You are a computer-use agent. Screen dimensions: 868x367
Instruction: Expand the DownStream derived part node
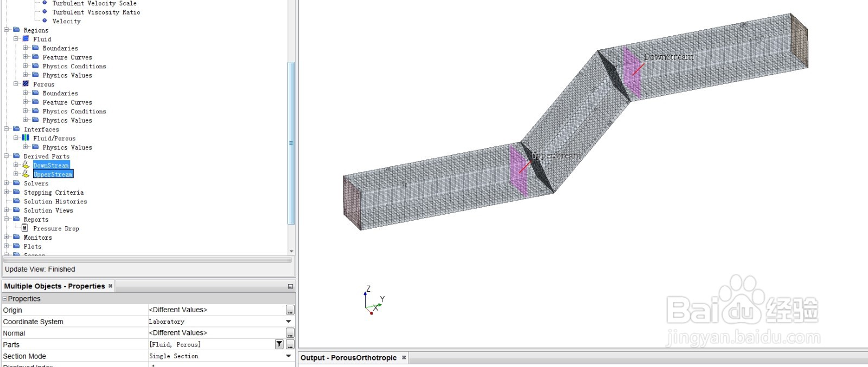(x=16, y=165)
